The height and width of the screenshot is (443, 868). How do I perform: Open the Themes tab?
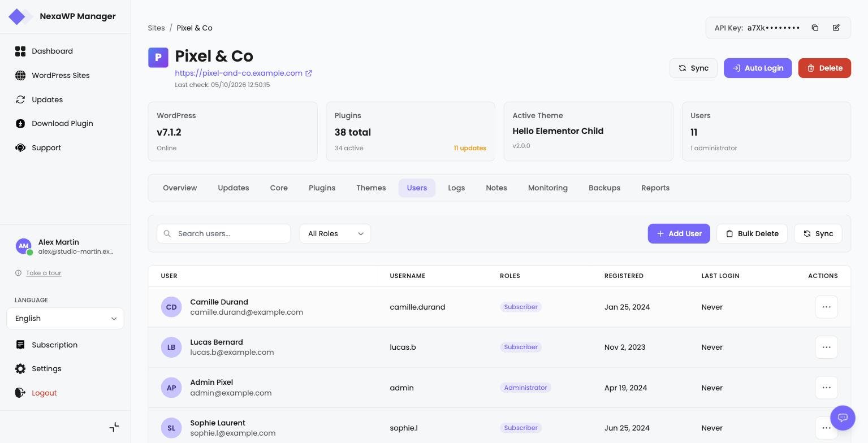coord(371,188)
